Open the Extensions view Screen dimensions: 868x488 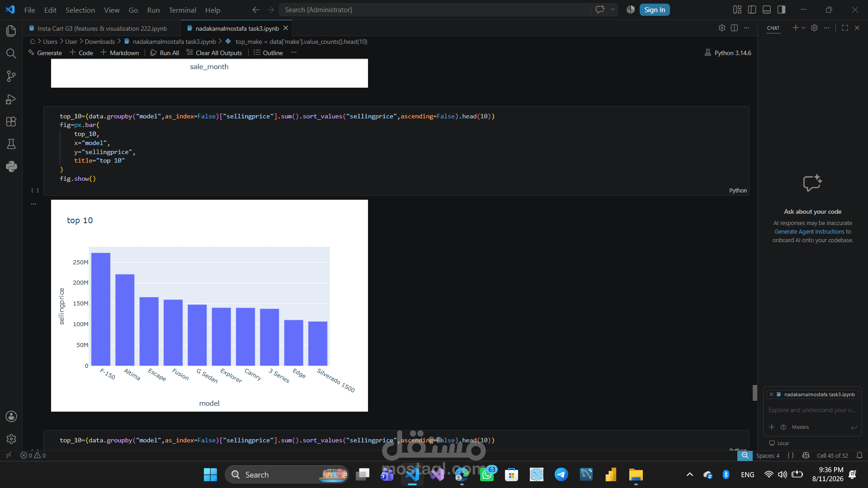pos(11,122)
